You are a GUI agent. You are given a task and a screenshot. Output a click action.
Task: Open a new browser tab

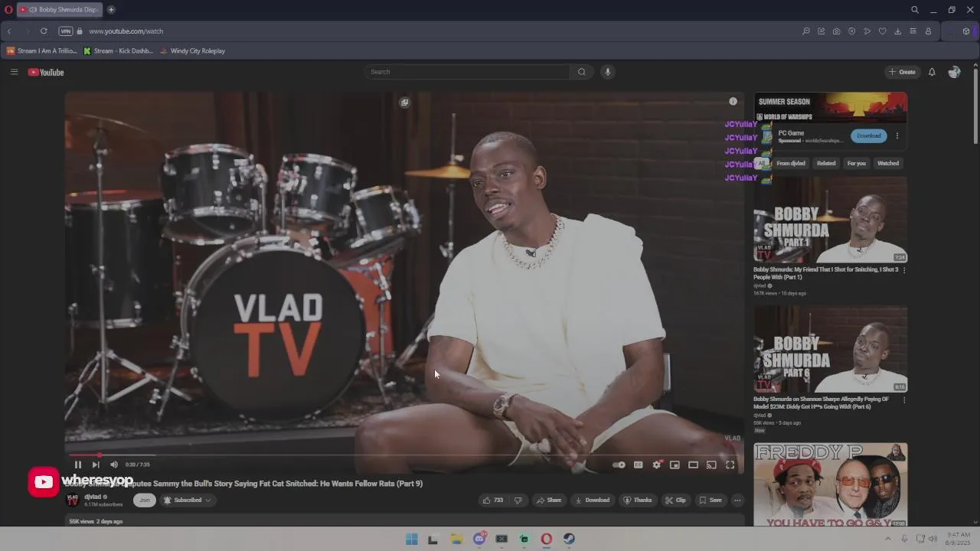pyautogui.click(x=111, y=10)
